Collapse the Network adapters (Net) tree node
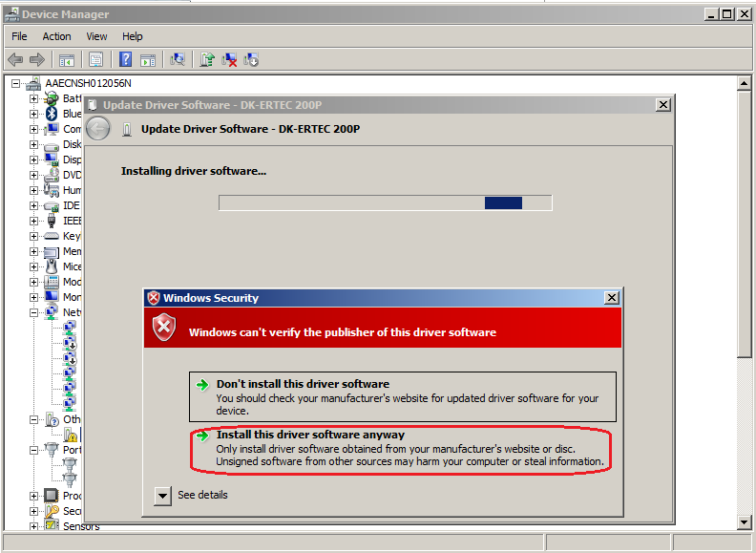This screenshot has width=756, height=553. coord(33,312)
